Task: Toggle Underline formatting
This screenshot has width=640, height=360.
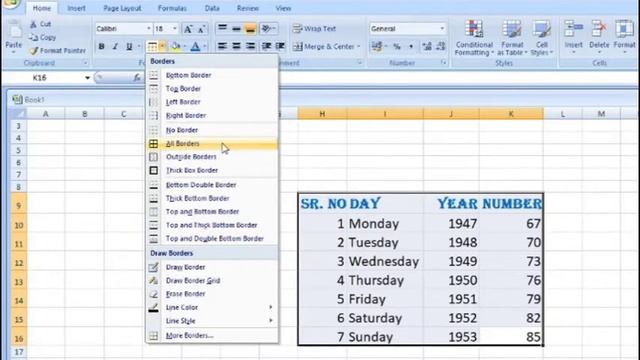Action: [129, 47]
